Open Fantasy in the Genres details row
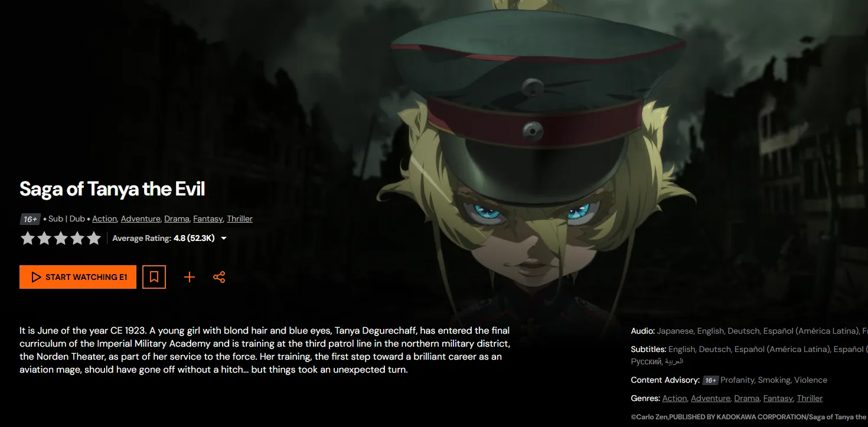This screenshot has height=427, width=868. (x=778, y=398)
